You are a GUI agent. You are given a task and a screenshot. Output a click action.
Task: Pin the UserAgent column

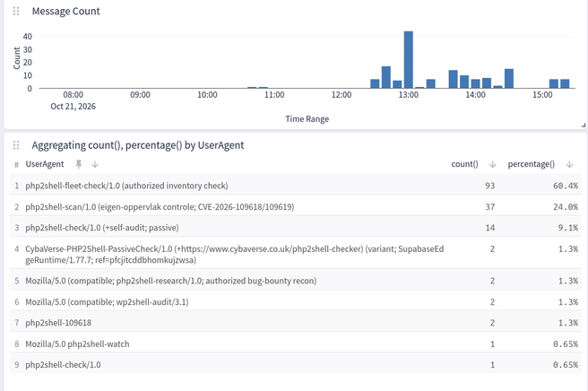point(79,164)
